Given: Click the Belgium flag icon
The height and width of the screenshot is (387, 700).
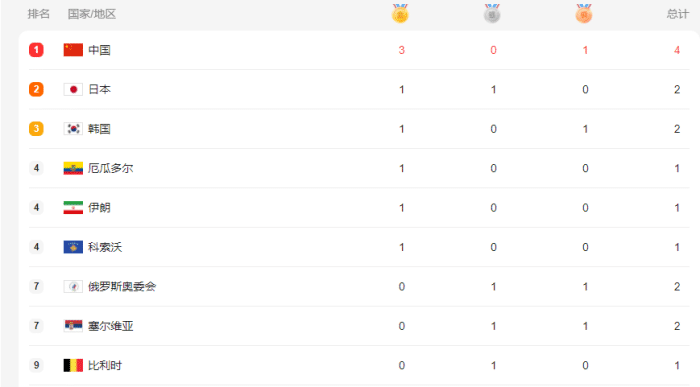Looking at the screenshot, I should pos(73,365).
